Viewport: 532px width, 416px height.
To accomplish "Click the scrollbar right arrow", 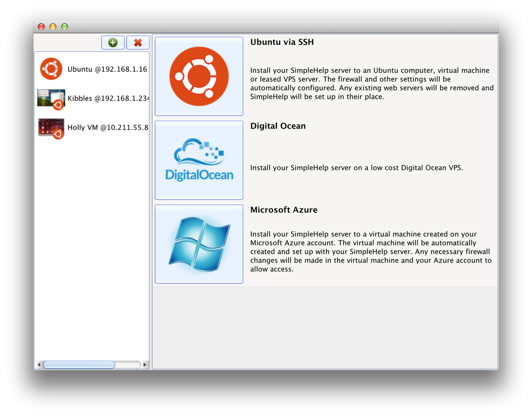I will point(145,365).
